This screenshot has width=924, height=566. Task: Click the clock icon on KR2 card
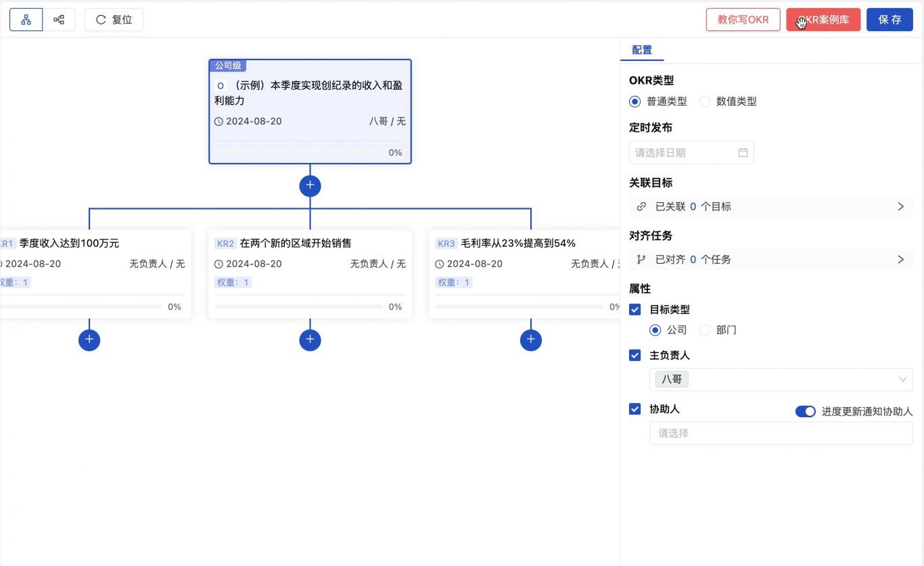pos(218,264)
